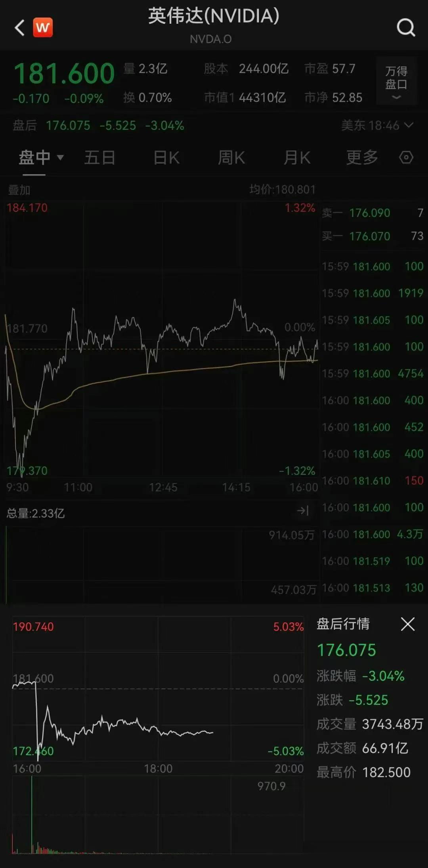This screenshot has height=868, width=428.
Task: Select the 卖一 176.090 ask quote
Action: tap(373, 213)
